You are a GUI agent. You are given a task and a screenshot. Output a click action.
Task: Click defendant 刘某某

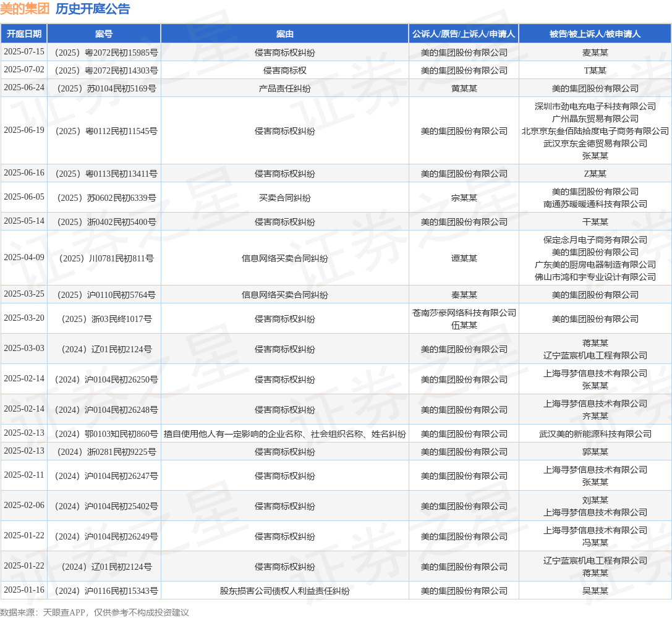[595, 500]
